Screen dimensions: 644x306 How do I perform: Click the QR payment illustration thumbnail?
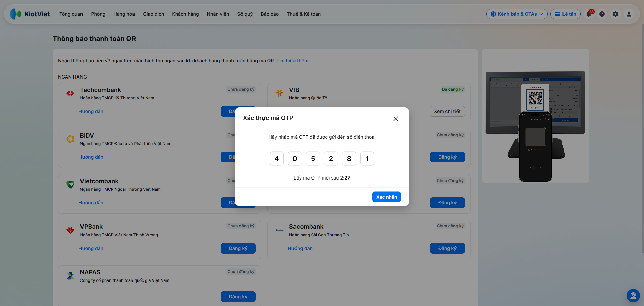[535, 116]
